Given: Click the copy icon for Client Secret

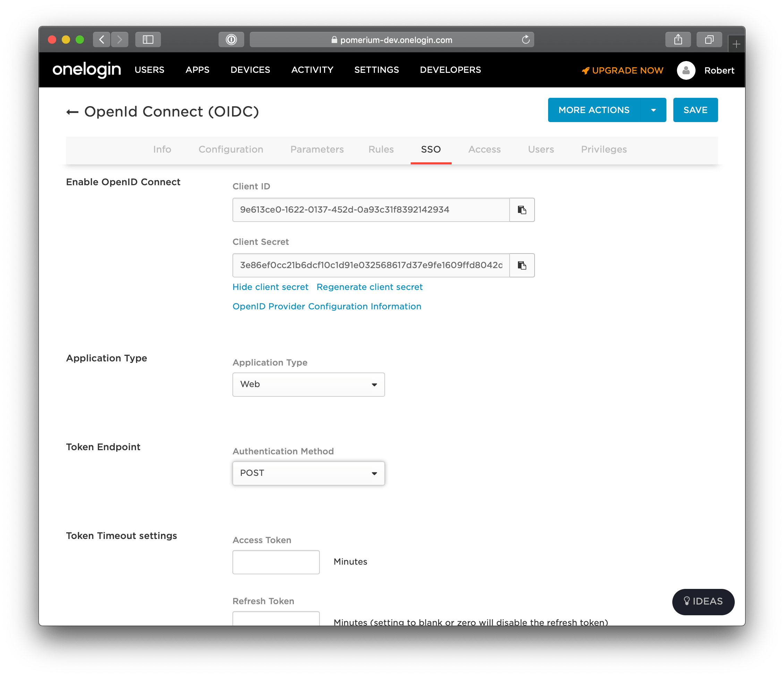Looking at the screenshot, I should (523, 265).
